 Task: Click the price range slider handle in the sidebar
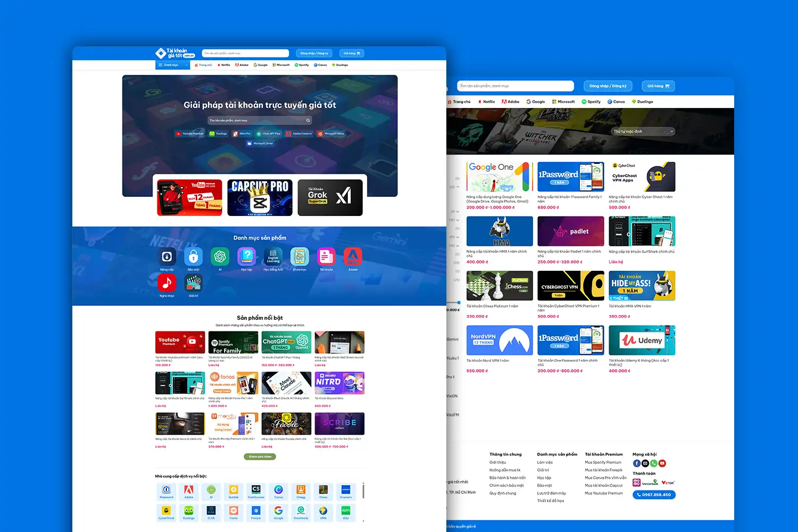[x=458, y=302]
